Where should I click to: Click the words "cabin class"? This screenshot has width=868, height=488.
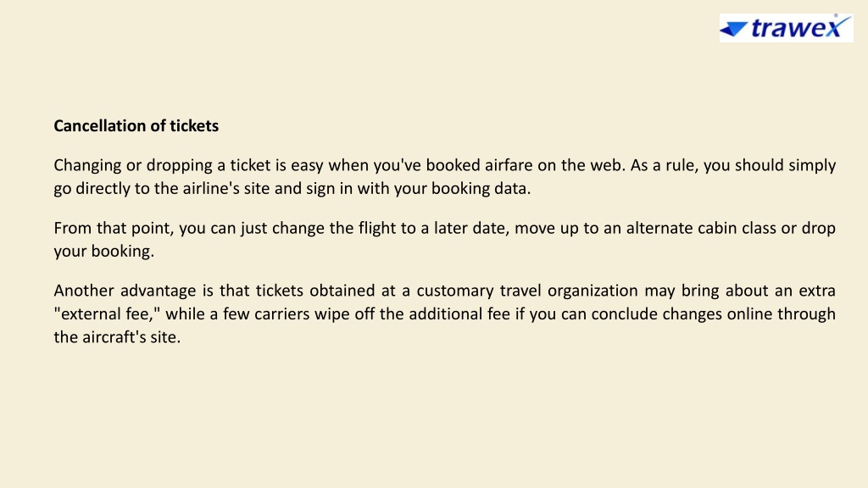click(x=737, y=228)
